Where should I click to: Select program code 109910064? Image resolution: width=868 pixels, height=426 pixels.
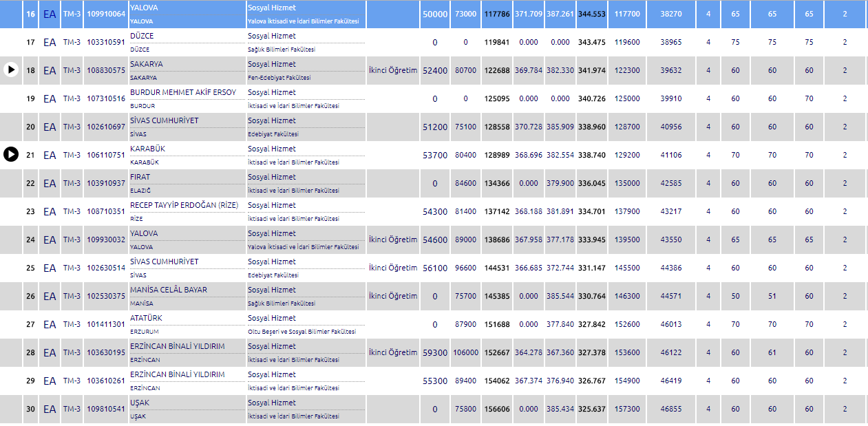[x=106, y=14]
